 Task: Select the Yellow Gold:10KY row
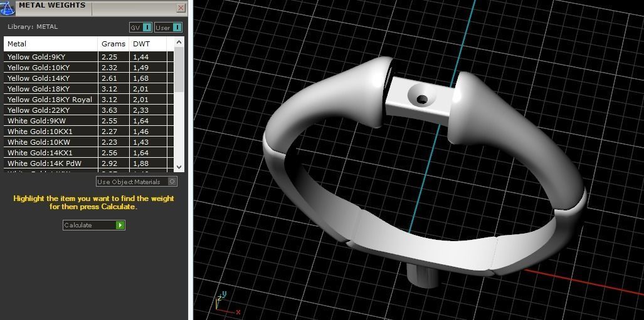pyautogui.click(x=88, y=67)
